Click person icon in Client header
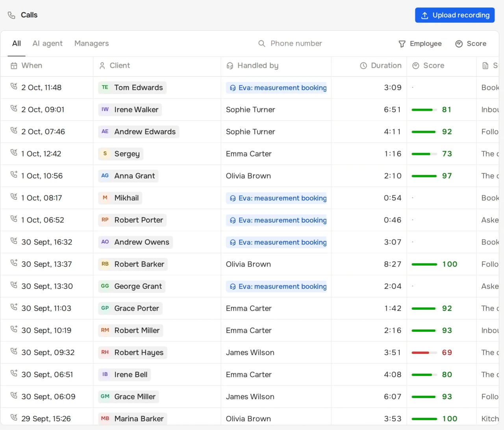 point(102,66)
